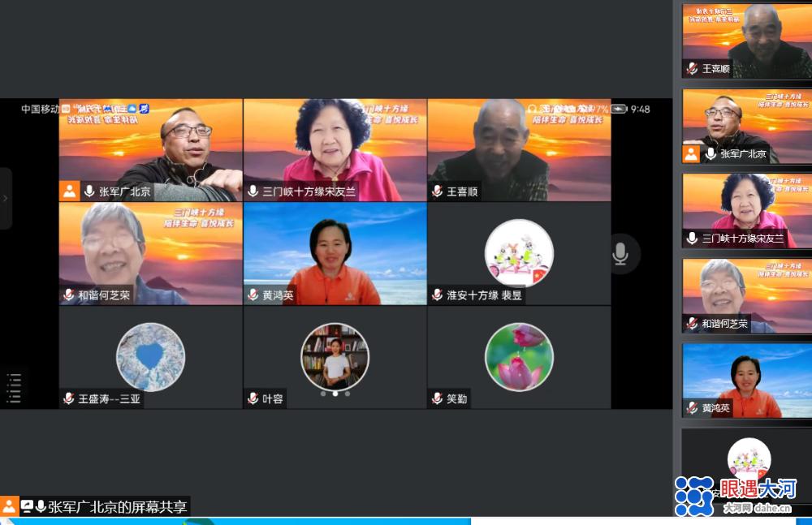
Task: Open 和谐何芝荣's video tile in the main grid
Action: [x=151, y=254]
